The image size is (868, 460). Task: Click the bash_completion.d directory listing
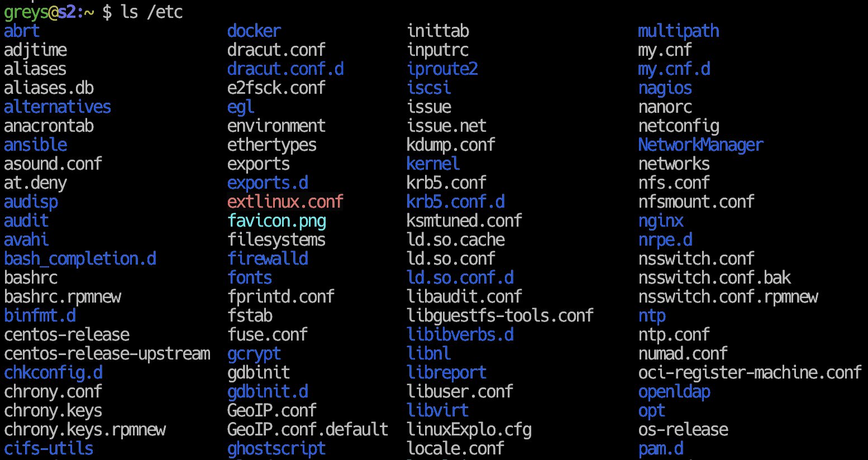pos(80,259)
